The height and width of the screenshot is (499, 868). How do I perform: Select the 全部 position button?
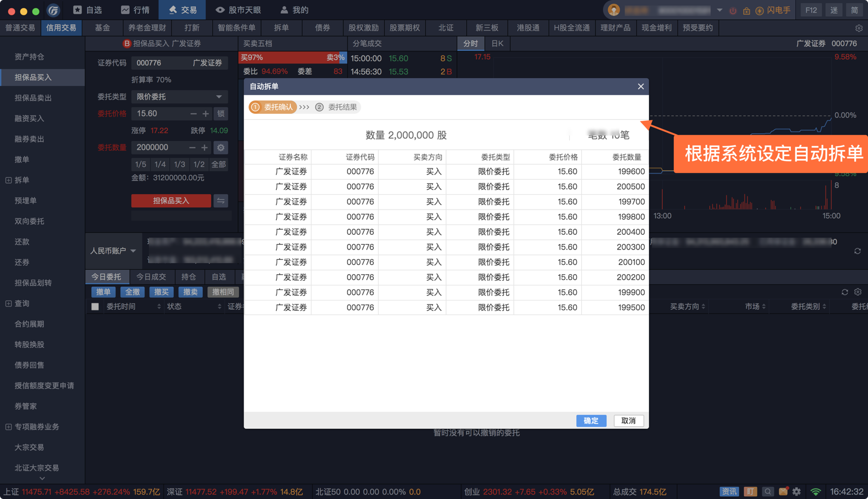pos(218,164)
